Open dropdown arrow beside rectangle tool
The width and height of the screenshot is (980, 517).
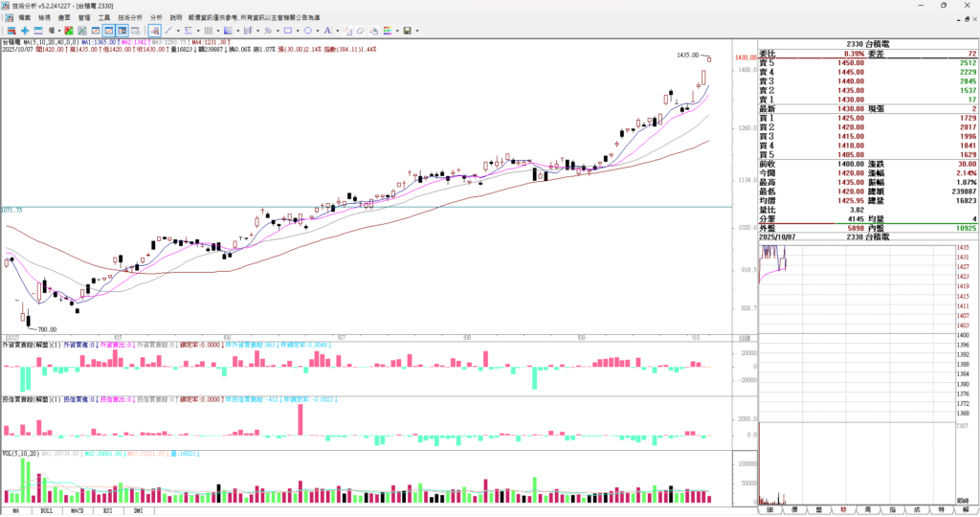click(298, 31)
